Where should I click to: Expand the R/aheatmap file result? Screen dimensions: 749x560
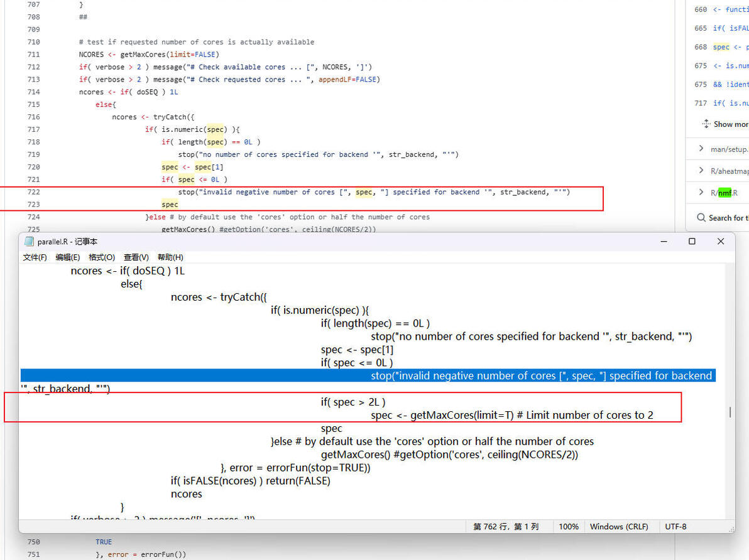click(x=701, y=170)
